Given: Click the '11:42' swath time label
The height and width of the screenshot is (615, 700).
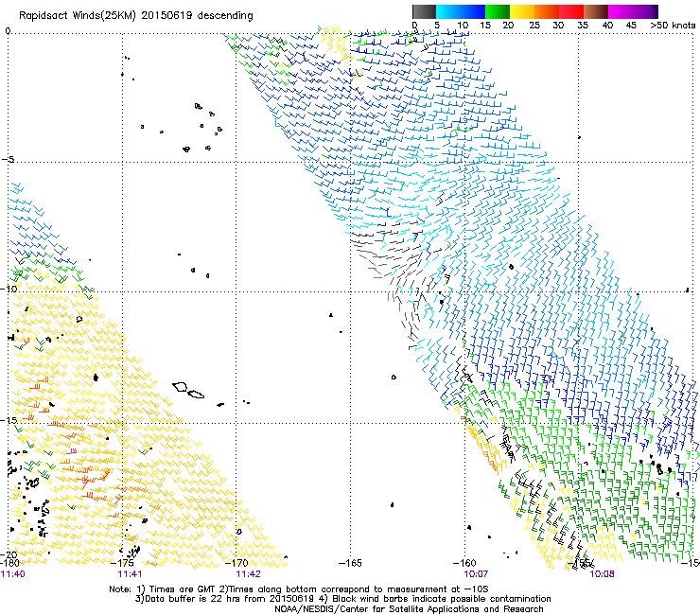Looking at the screenshot, I should tap(248, 574).
